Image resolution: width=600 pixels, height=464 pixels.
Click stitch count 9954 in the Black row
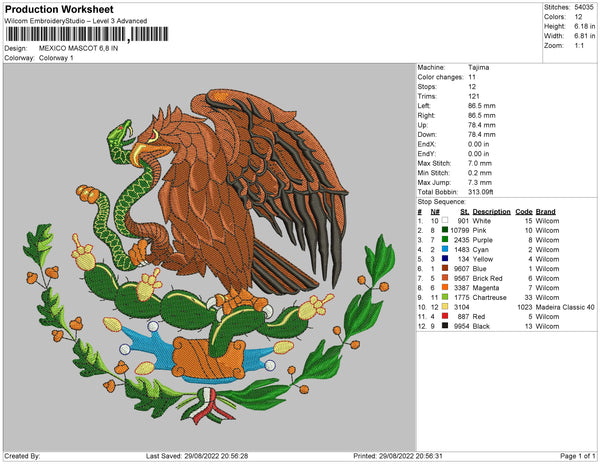coord(461,326)
